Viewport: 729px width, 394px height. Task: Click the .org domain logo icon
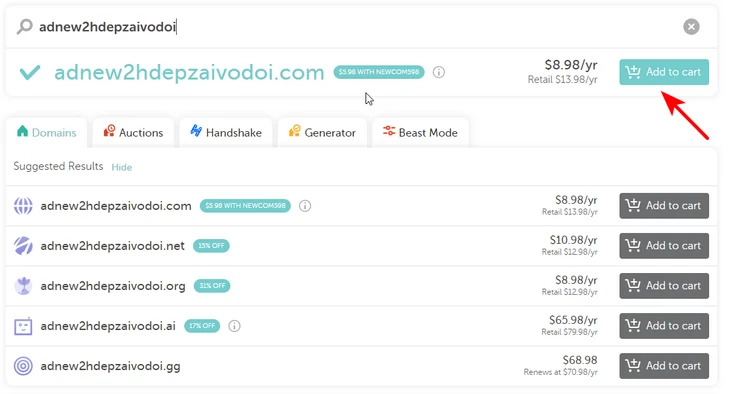tap(23, 286)
